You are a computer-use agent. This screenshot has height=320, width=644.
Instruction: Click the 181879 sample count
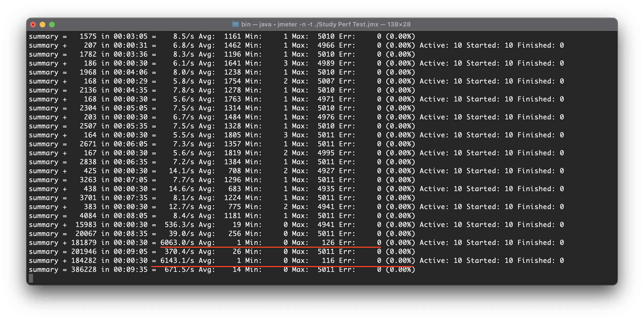(84, 243)
